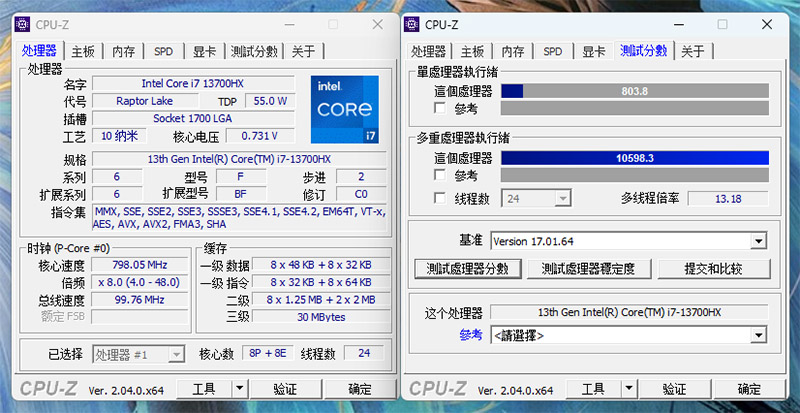The width and height of the screenshot is (800, 413).
Task: Open the 參考 <請選擇> processor dropdown
Action: click(x=758, y=335)
